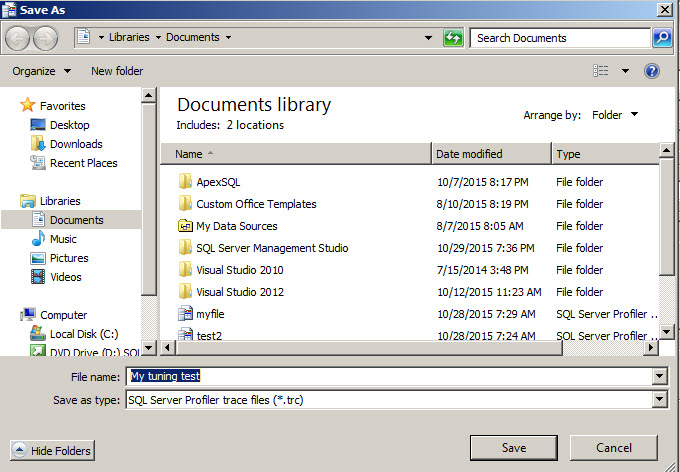Select the myfile trace file icon
680x472 pixels.
pyautogui.click(x=185, y=314)
